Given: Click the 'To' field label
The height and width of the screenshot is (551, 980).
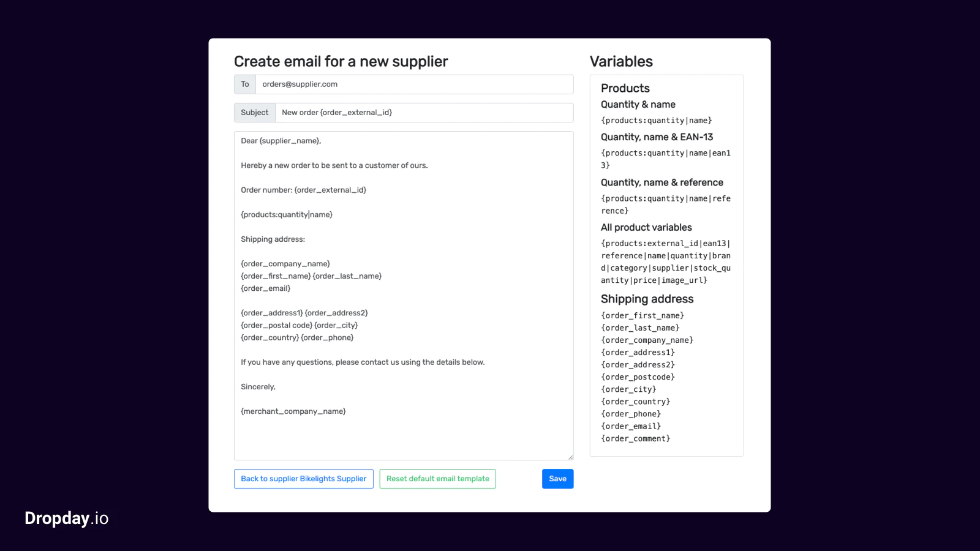Looking at the screenshot, I should [x=245, y=84].
